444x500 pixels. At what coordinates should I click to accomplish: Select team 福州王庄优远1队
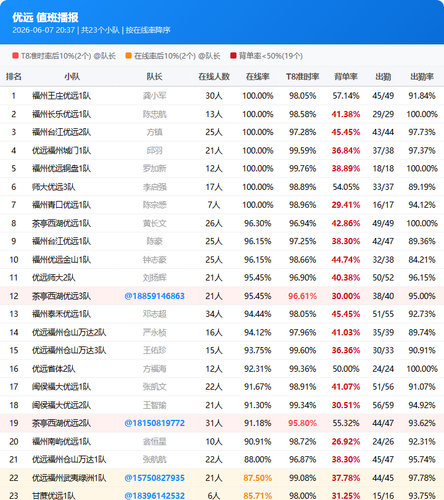[61, 96]
